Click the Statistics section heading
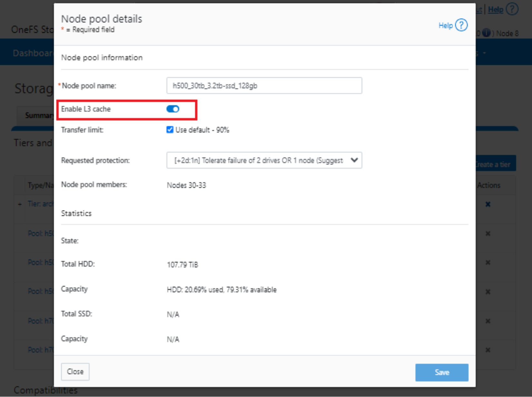The image size is (532, 397). coord(76,213)
